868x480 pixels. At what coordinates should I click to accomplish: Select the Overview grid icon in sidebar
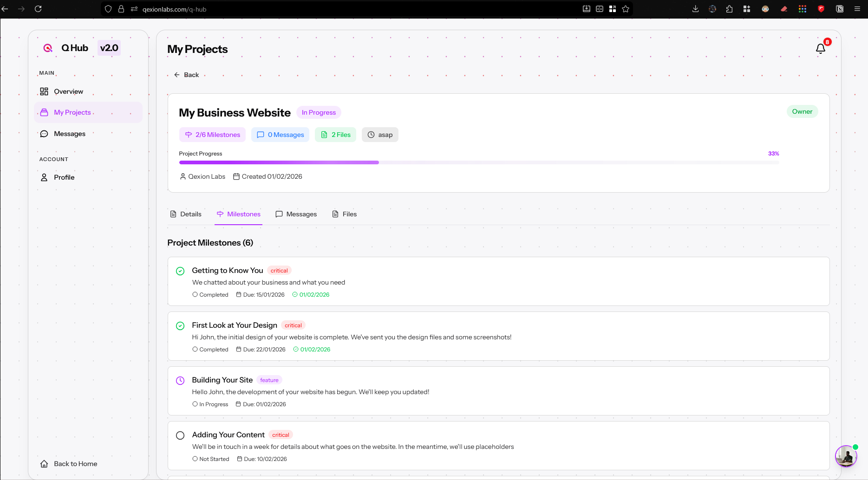point(44,91)
